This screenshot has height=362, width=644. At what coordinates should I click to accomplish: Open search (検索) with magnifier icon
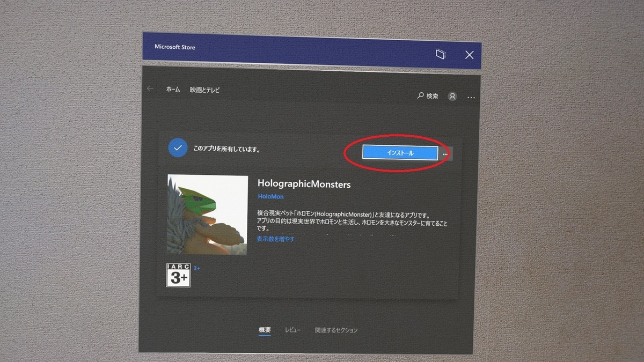(428, 96)
